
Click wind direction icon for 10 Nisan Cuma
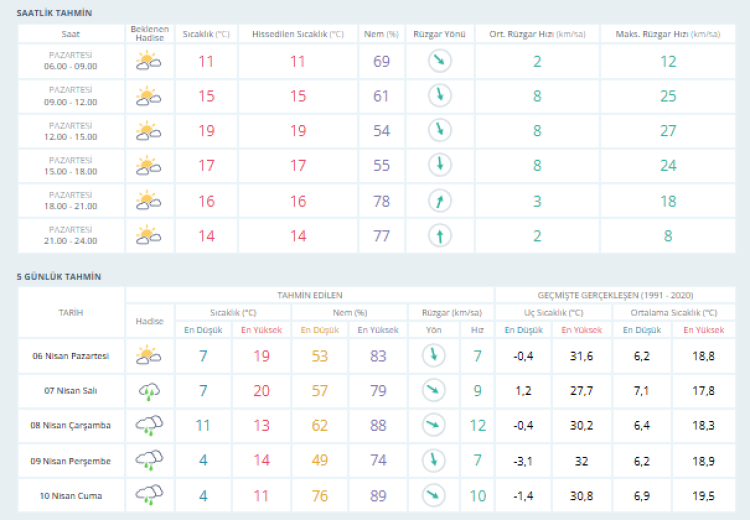(x=433, y=494)
